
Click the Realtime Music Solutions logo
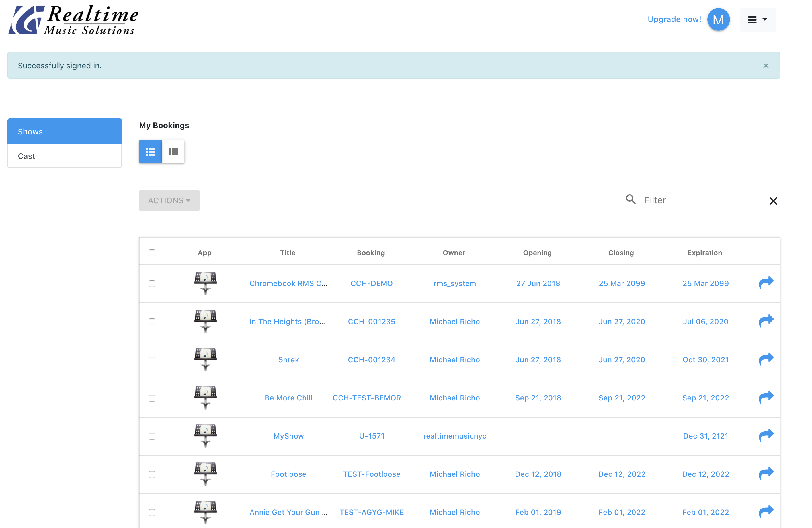tap(73, 20)
